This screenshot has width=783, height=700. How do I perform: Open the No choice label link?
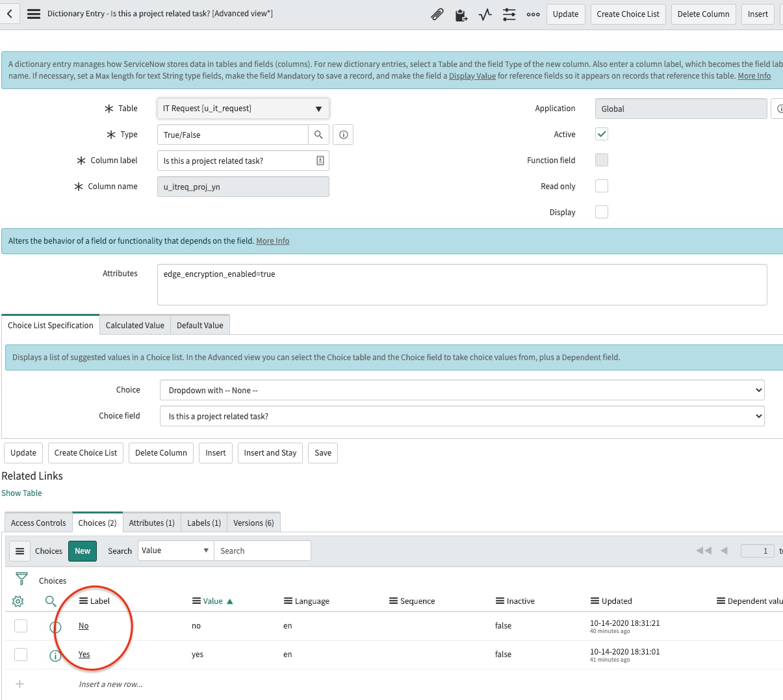pos(83,626)
